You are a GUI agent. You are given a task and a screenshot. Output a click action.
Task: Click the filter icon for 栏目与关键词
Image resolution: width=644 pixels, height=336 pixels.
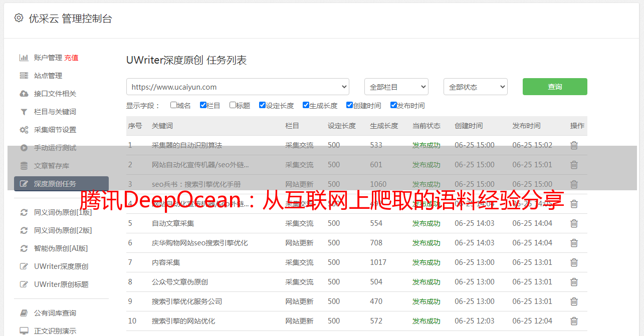[24, 112]
